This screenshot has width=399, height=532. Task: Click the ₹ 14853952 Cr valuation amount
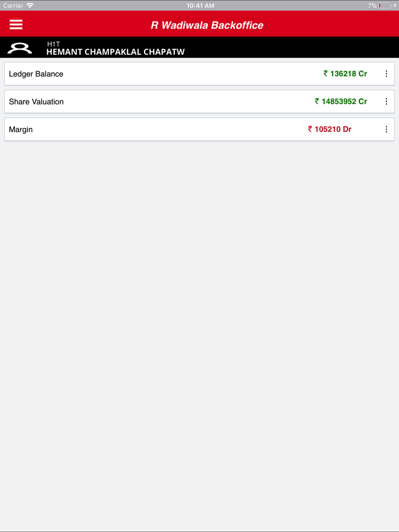341,102
